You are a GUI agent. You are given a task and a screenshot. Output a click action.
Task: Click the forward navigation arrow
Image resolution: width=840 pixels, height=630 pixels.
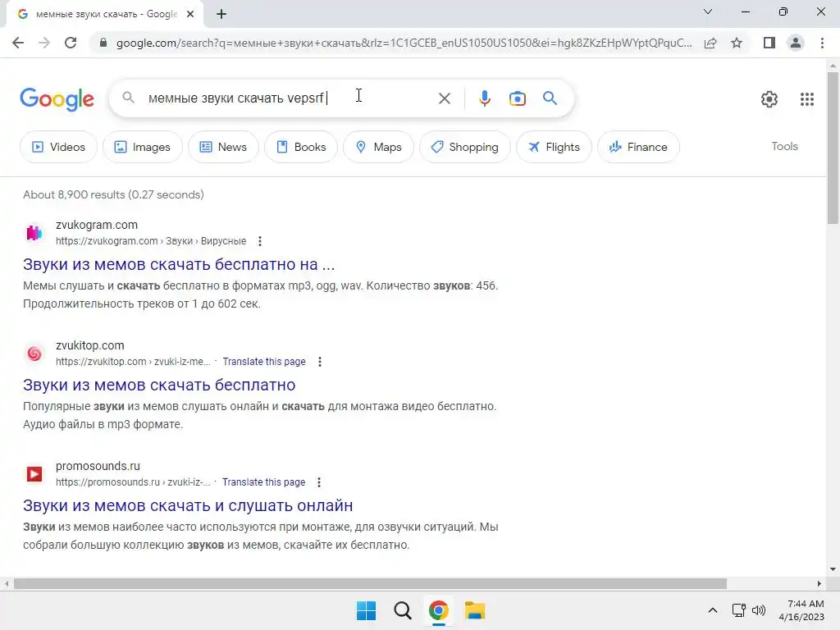pyautogui.click(x=44, y=43)
